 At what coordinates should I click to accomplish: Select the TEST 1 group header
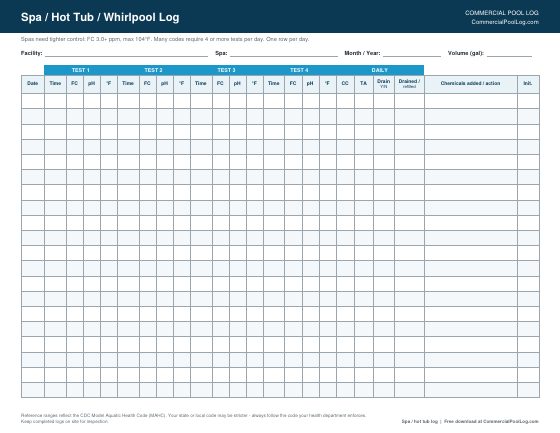coord(81,70)
